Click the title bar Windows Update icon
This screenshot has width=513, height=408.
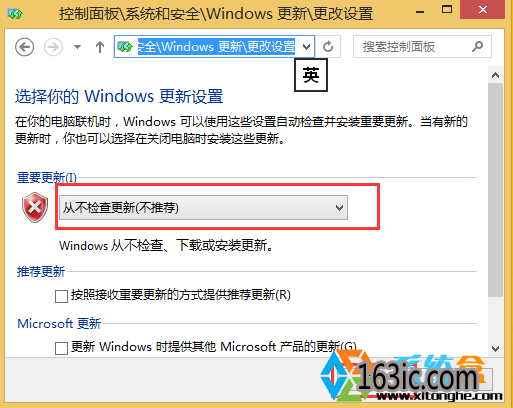point(15,14)
